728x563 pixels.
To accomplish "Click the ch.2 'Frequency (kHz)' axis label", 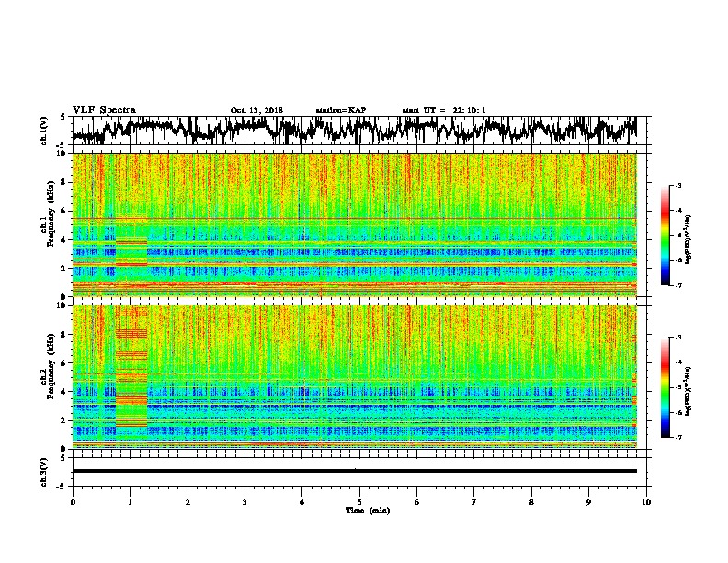I will pos(51,366).
